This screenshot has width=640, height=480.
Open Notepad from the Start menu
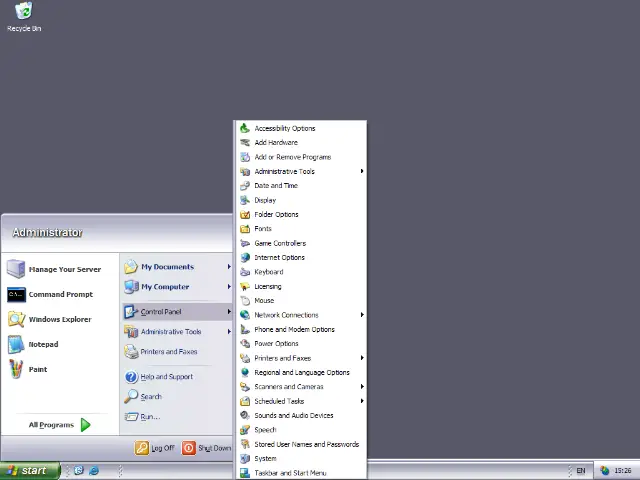pyautogui.click(x=60, y=344)
